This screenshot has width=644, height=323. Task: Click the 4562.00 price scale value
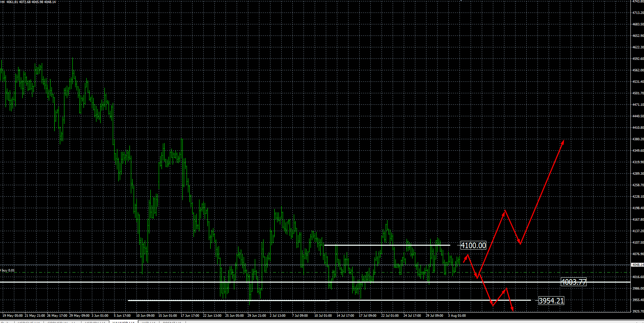(x=638, y=70)
